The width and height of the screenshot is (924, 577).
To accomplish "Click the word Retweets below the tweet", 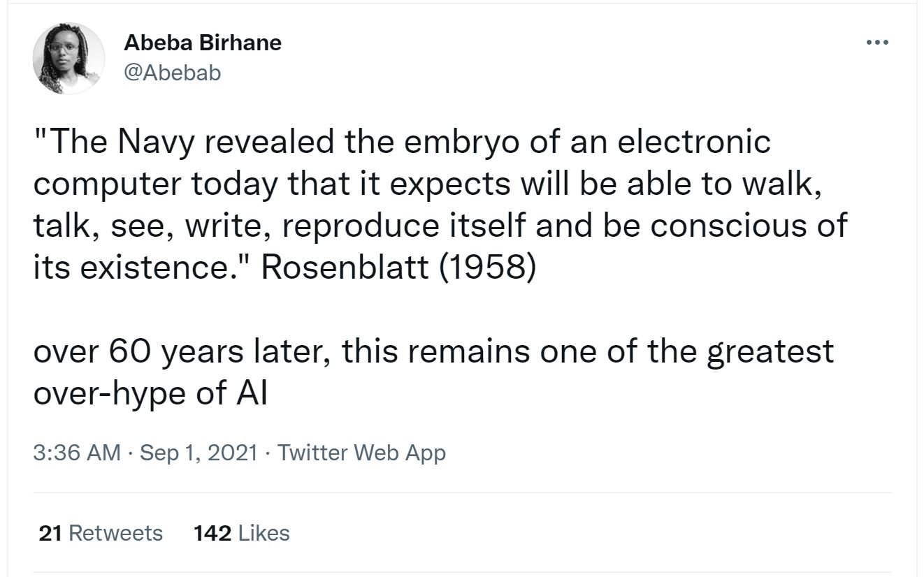I will click(x=116, y=534).
